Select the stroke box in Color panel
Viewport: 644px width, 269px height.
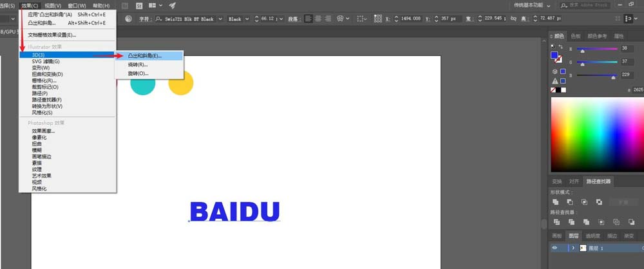[x=558, y=60]
